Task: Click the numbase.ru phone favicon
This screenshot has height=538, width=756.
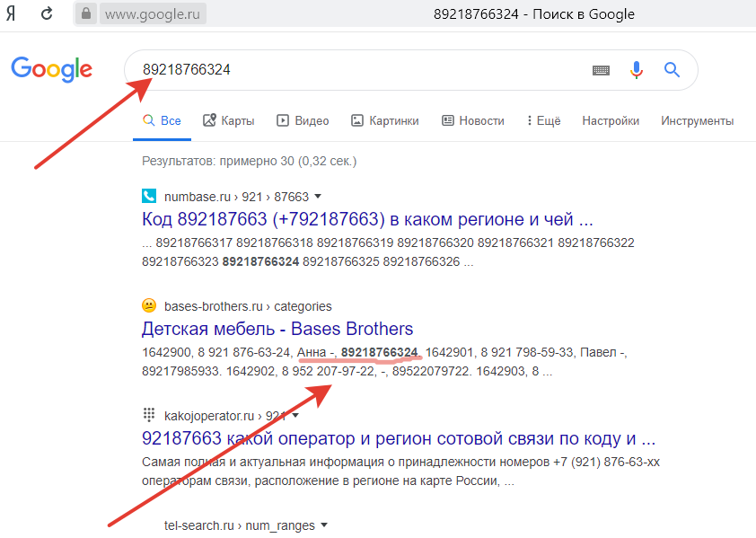Action: point(149,196)
